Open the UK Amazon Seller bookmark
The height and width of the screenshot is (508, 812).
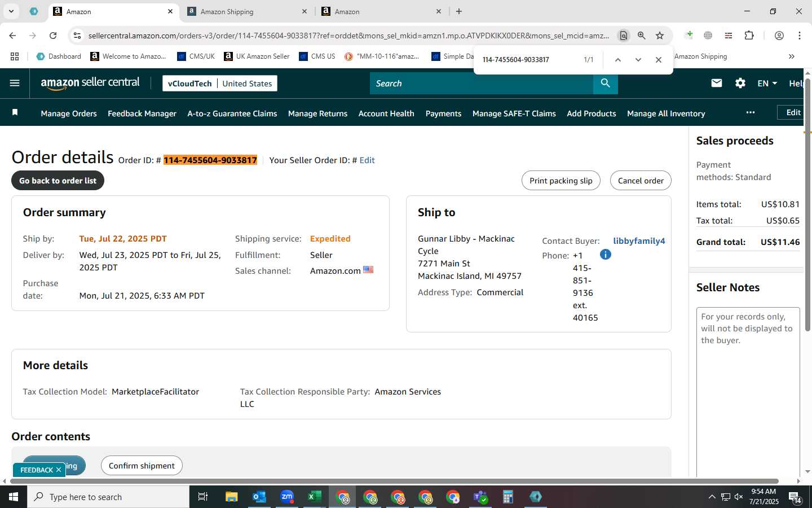tap(257, 56)
